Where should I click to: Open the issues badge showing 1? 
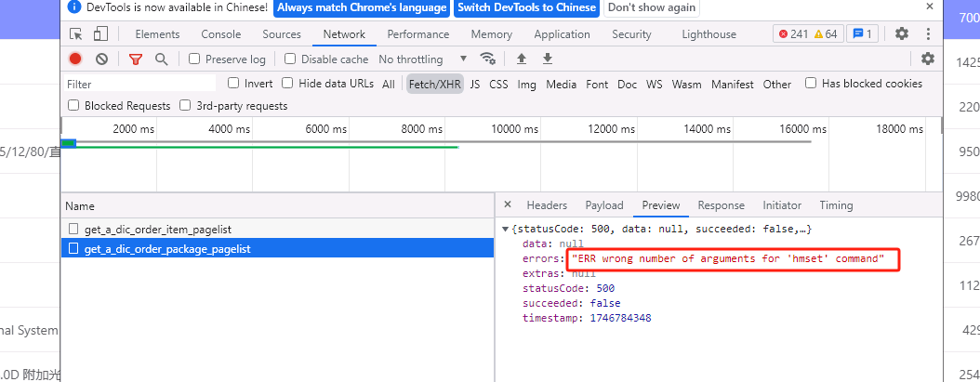(863, 34)
